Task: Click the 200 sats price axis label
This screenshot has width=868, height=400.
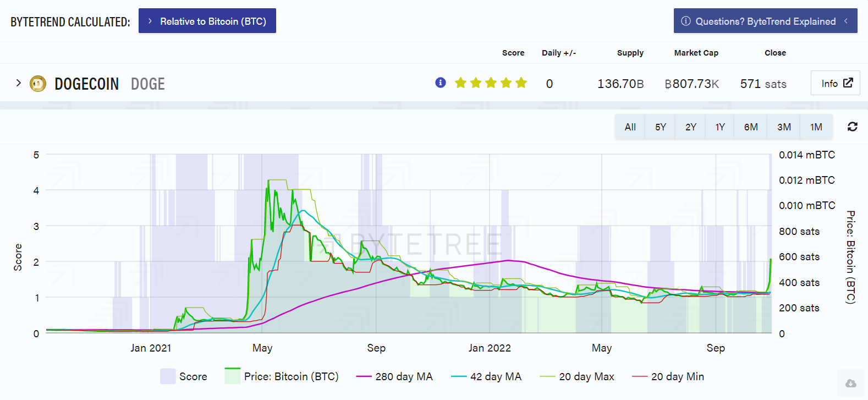Action: (799, 308)
